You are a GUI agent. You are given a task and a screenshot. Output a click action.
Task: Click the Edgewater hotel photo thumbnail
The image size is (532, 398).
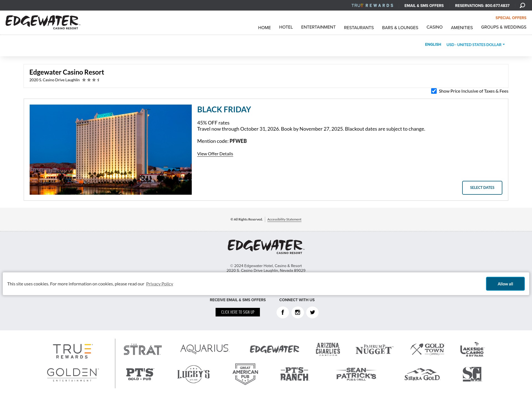(x=111, y=149)
